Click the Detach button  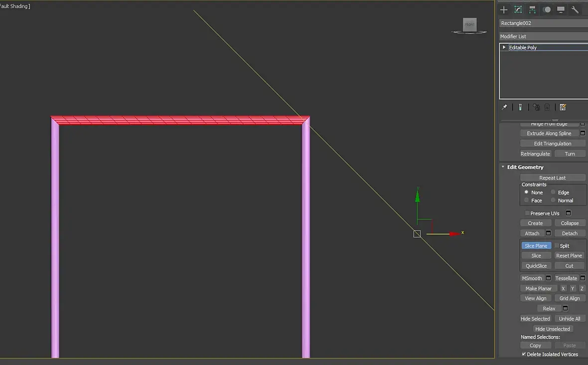pos(570,233)
